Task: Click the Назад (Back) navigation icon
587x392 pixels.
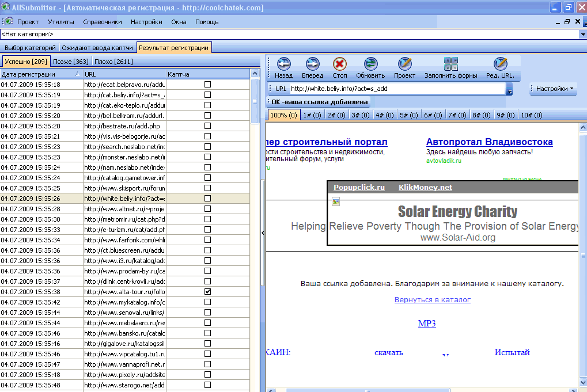Action: pyautogui.click(x=283, y=64)
